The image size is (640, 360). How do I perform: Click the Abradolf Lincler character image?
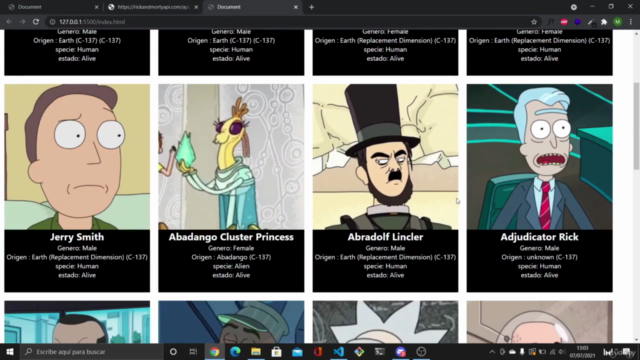[385, 157]
